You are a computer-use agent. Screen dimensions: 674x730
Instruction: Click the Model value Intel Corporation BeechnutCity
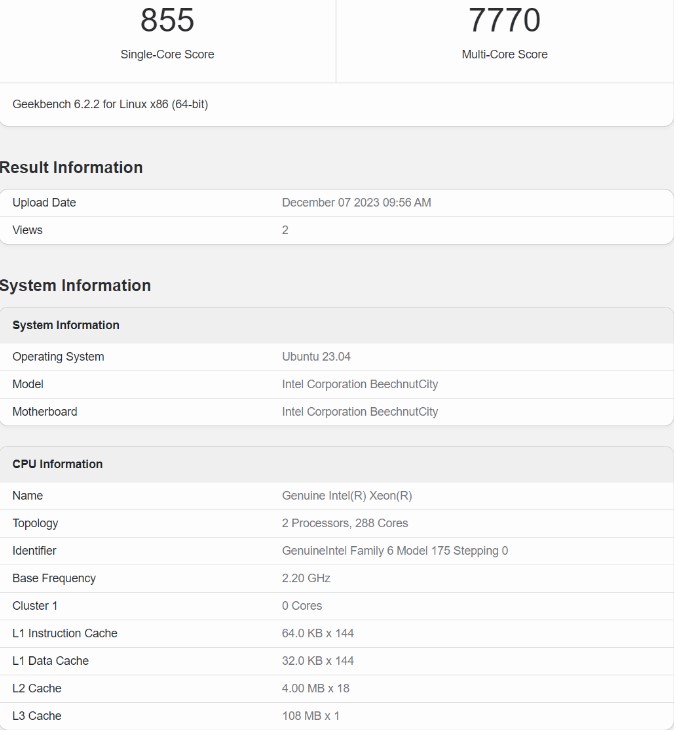click(360, 384)
